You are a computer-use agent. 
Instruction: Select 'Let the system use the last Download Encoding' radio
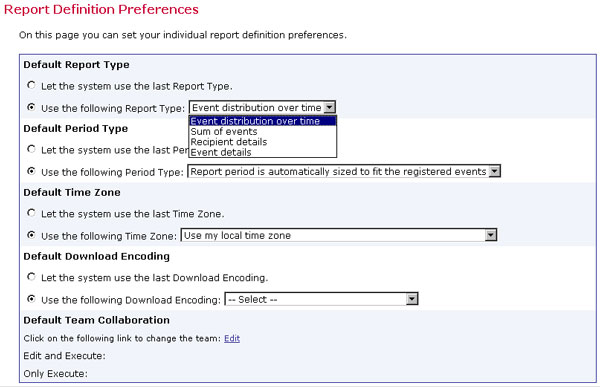click(31, 277)
